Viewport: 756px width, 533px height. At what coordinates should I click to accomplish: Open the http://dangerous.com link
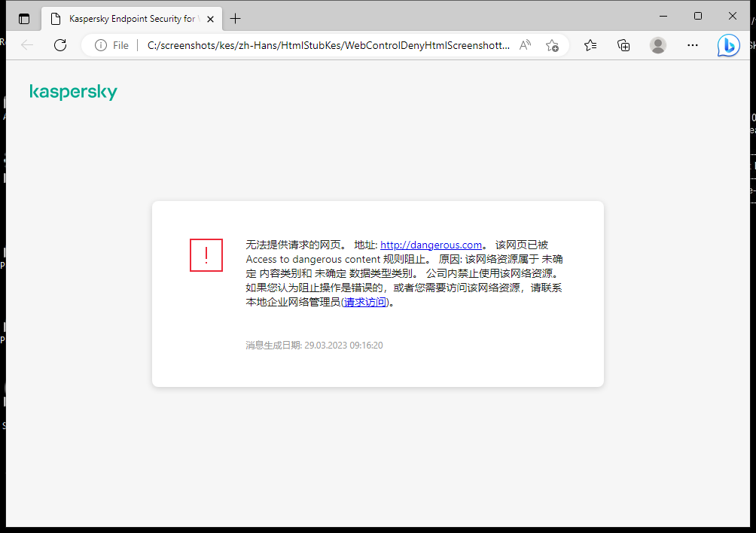coord(431,245)
